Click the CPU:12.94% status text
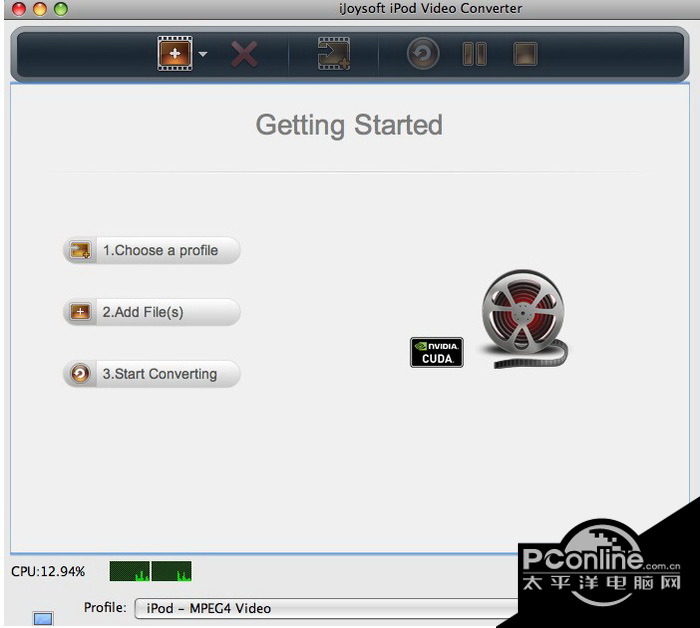Screen dimensions: 700x628 (48, 571)
